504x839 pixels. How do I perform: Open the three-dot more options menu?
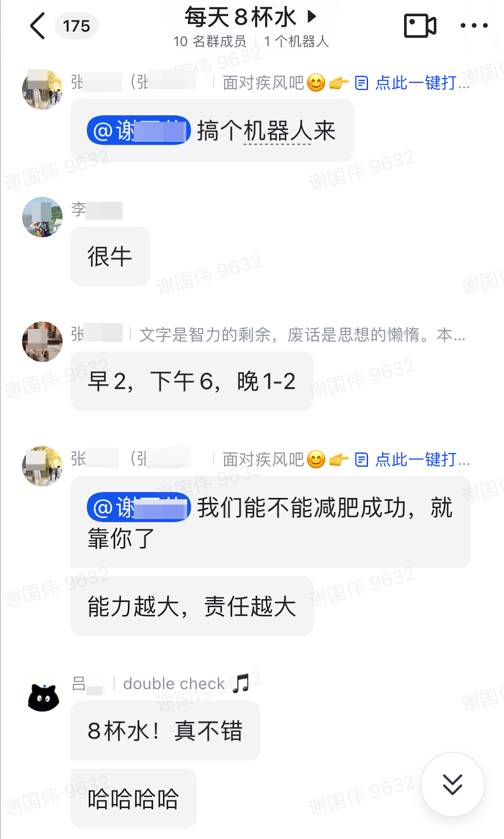click(x=474, y=26)
